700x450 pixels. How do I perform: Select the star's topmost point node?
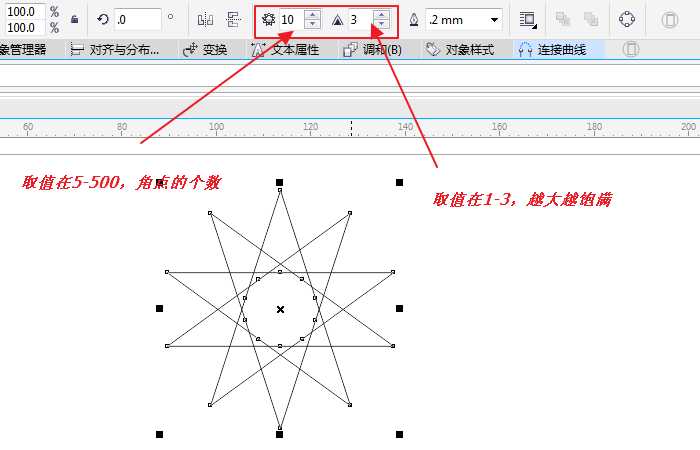(280, 190)
